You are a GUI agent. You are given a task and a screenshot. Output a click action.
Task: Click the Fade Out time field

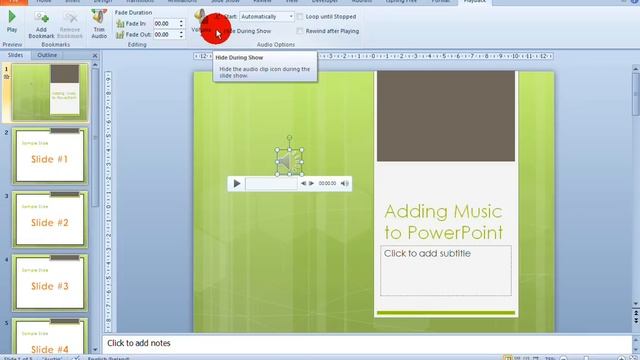[166, 35]
